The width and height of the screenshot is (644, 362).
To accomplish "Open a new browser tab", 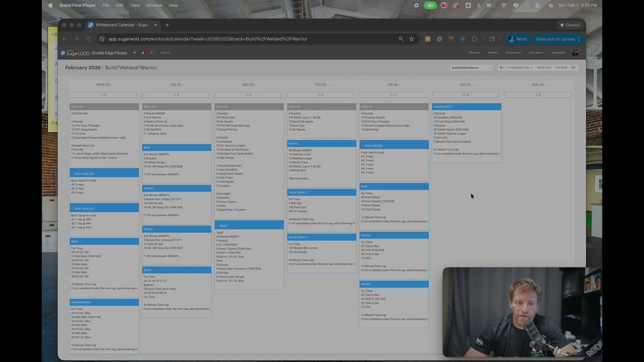I will [x=167, y=25].
